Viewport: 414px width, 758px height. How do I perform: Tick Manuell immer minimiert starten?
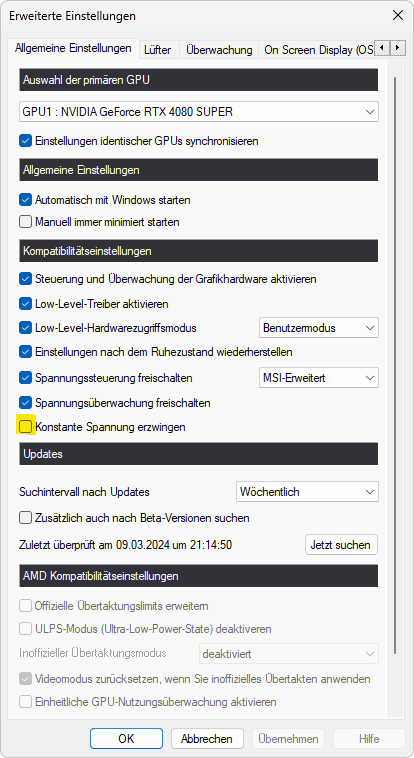[25, 222]
